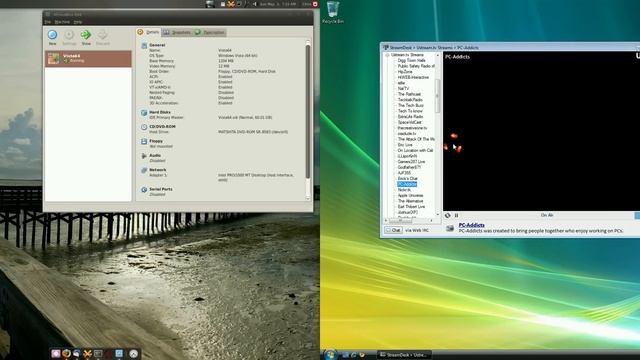
Task: Select The Alternative stream
Action: point(410,201)
